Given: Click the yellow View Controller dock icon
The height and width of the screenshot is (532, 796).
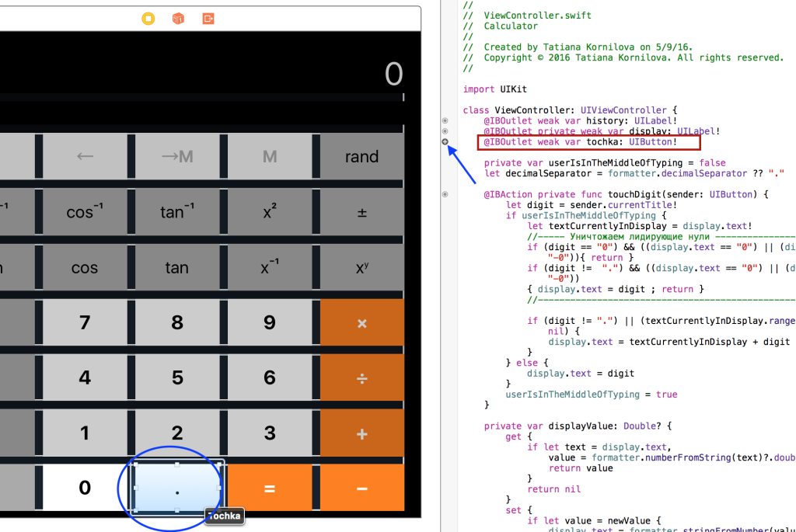Looking at the screenshot, I should (148, 19).
